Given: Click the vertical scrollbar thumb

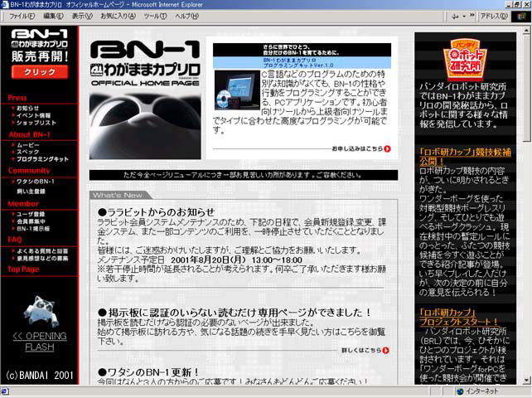Looking at the screenshot, I should point(526,88).
